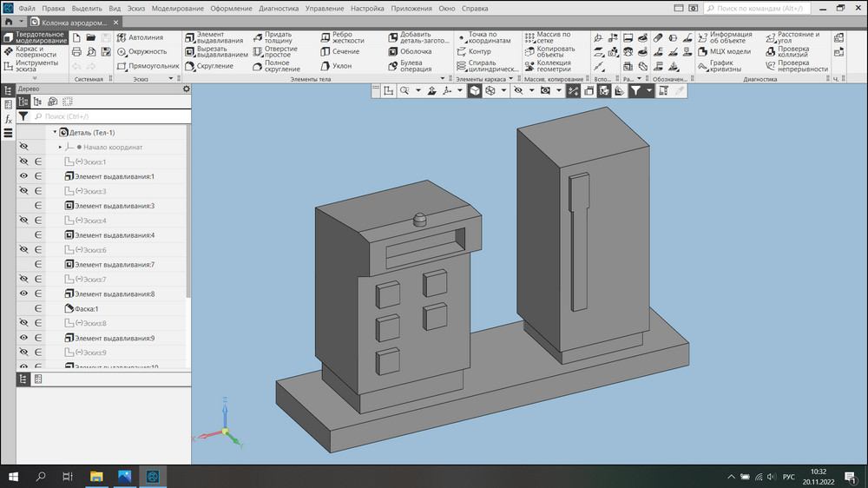
Task: Toggle visibility of Эскиз:4
Action: 23,221
